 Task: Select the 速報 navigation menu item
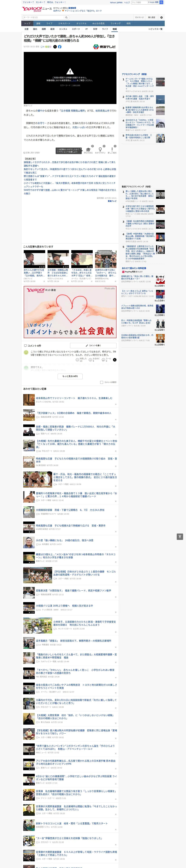[38, 24]
